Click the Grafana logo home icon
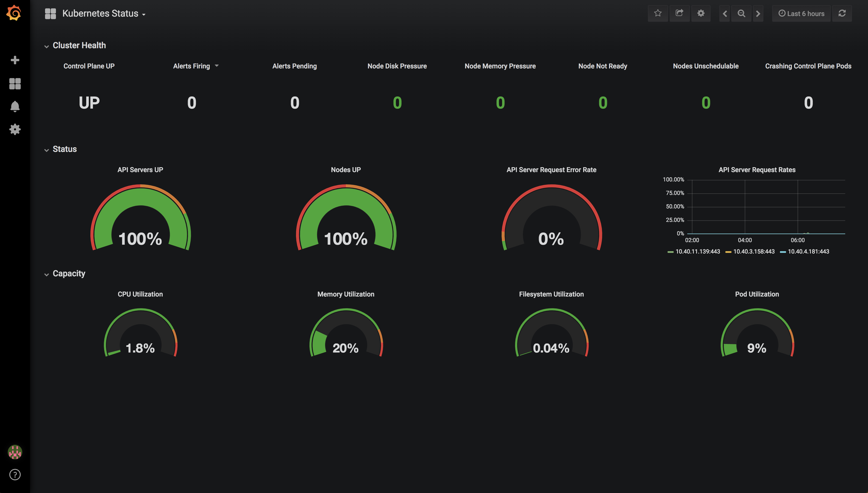The height and width of the screenshot is (493, 868). tap(14, 13)
